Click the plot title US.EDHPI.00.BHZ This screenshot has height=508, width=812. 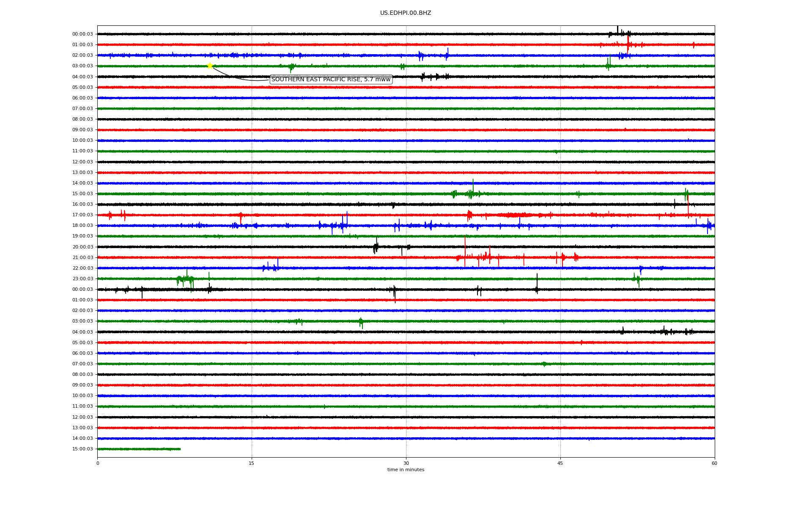click(406, 13)
